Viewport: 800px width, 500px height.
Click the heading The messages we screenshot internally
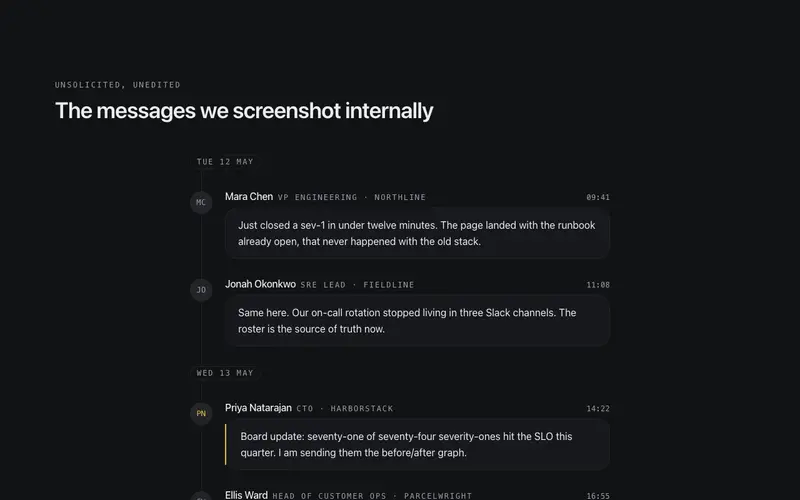click(x=244, y=111)
